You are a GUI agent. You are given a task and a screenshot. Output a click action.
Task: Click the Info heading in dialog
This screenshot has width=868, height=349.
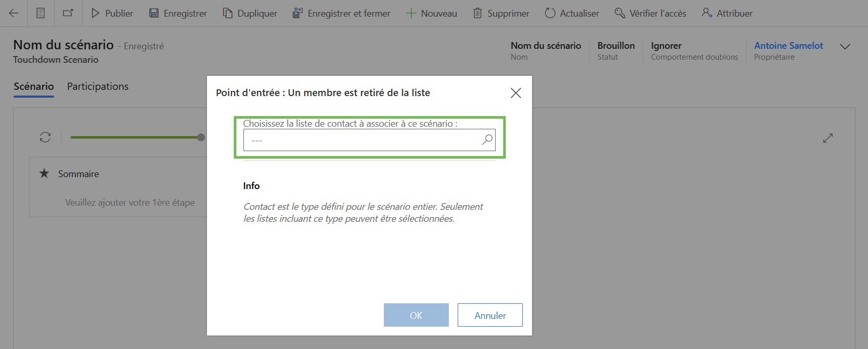click(x=251, y=186)
